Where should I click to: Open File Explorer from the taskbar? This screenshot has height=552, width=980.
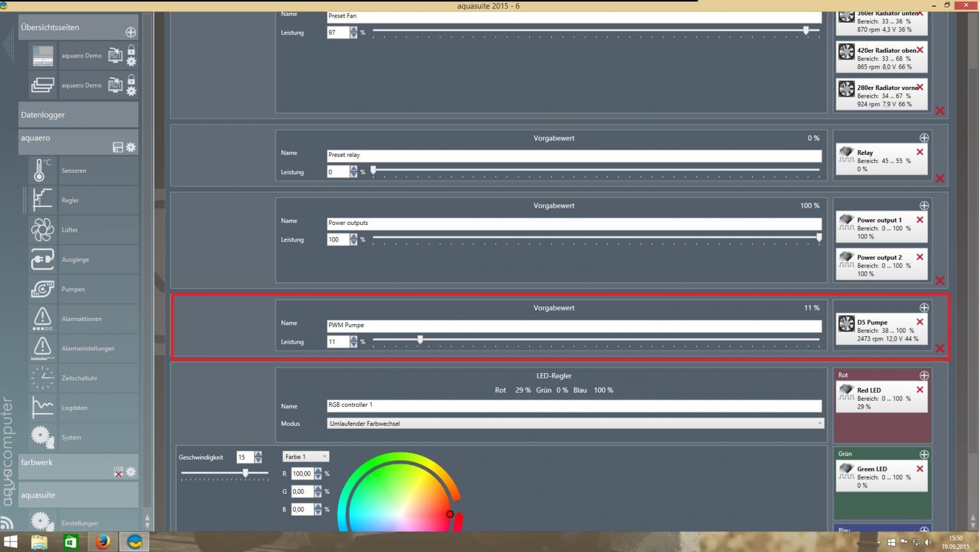point(39,542)
